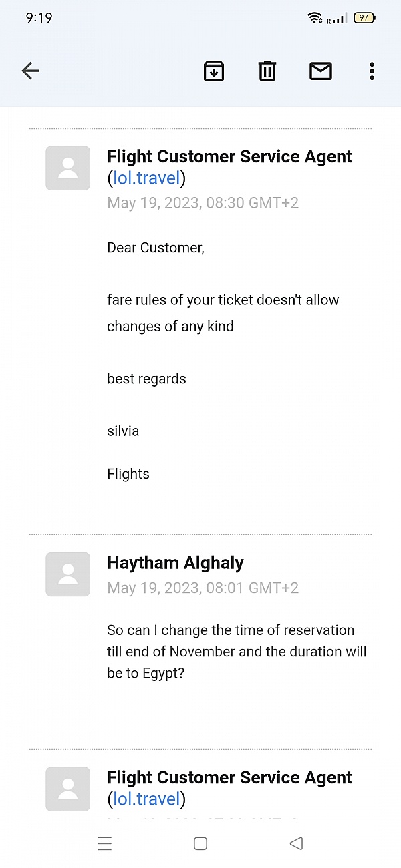The height and width of the screenshot is (868, 401).
Task: Tap Android back triangle button
Action: point(296,843)
